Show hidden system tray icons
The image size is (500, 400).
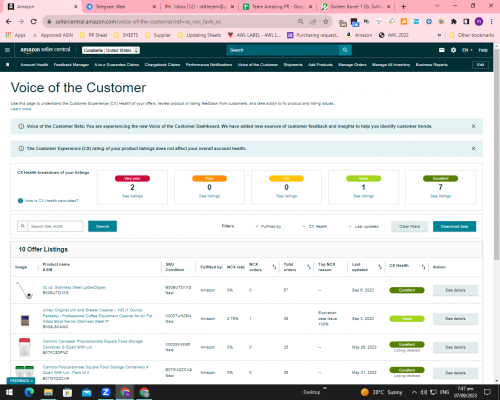tap(414, 392)
